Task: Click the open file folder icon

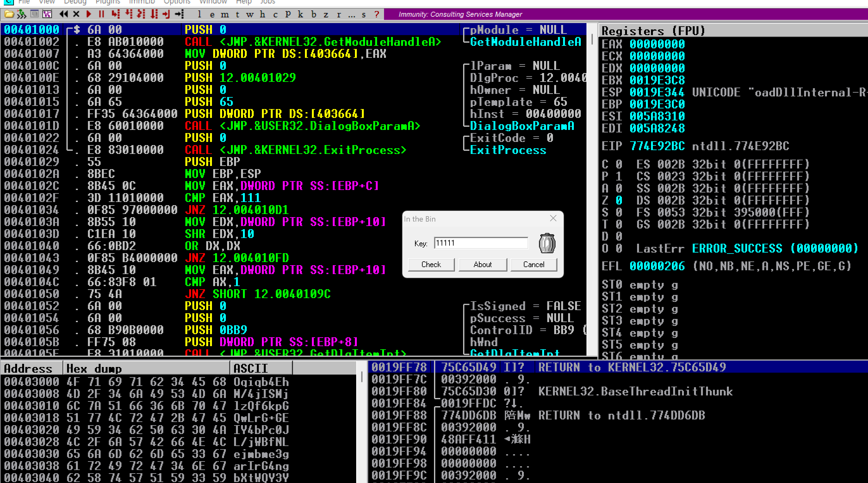Action: coord(9,14)
